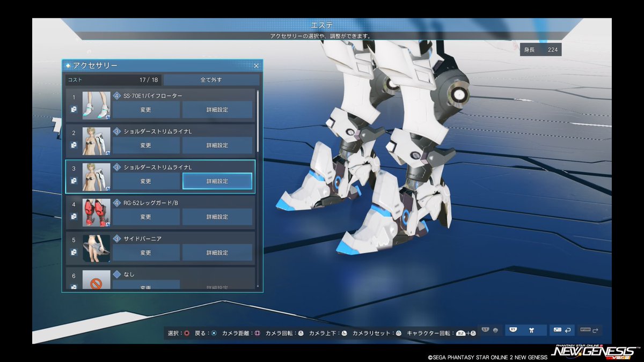Close the アクセサリー panel with the X

(256, 66)
